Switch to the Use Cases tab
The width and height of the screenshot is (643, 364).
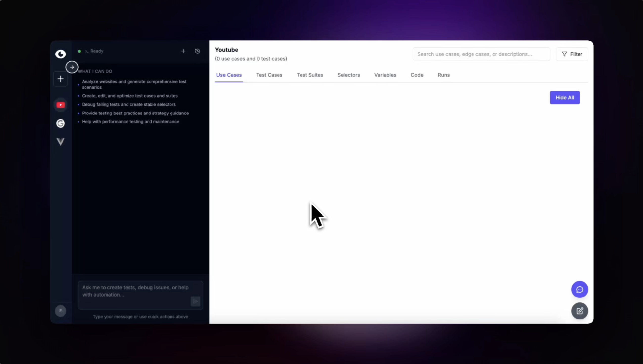tap(229, 75)
